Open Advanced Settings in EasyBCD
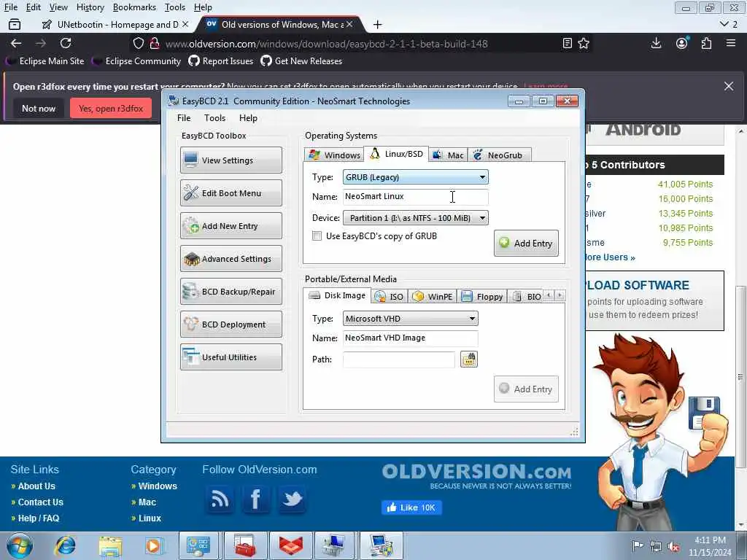Viewport: 747px width, 560px height. click(x=231, y=259)
